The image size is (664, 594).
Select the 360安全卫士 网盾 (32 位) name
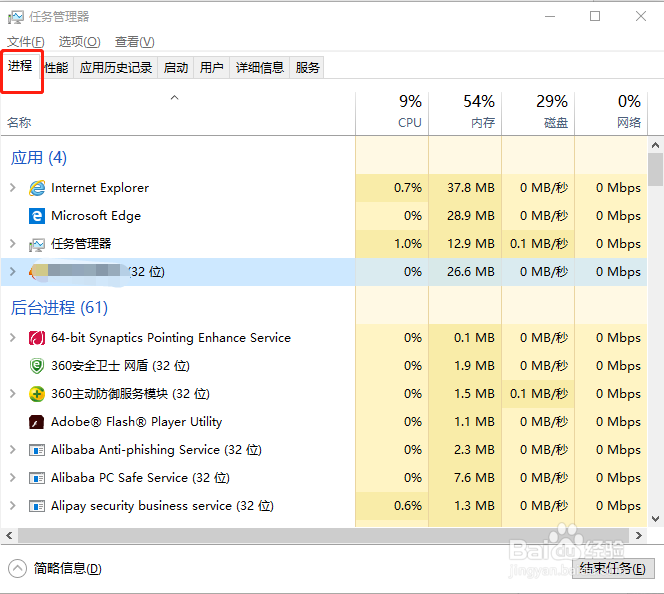coord(120,365)
